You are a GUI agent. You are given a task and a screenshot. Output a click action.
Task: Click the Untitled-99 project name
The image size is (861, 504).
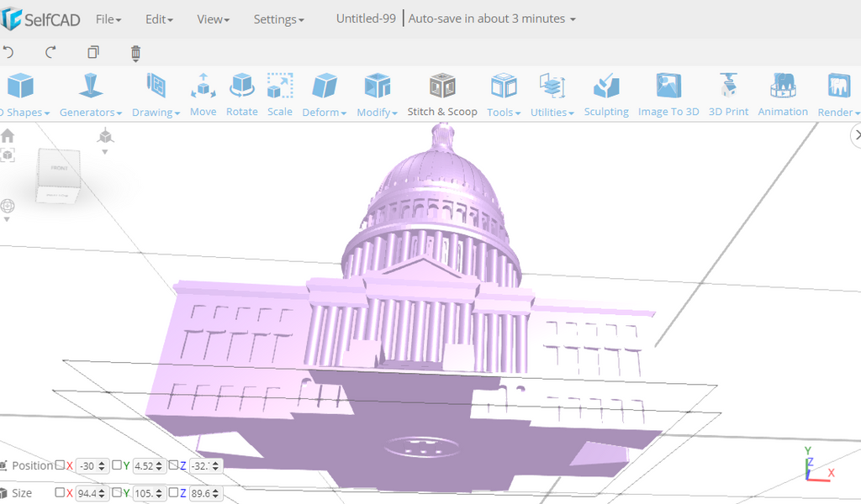pyautogui.click(x=366, y=18)
